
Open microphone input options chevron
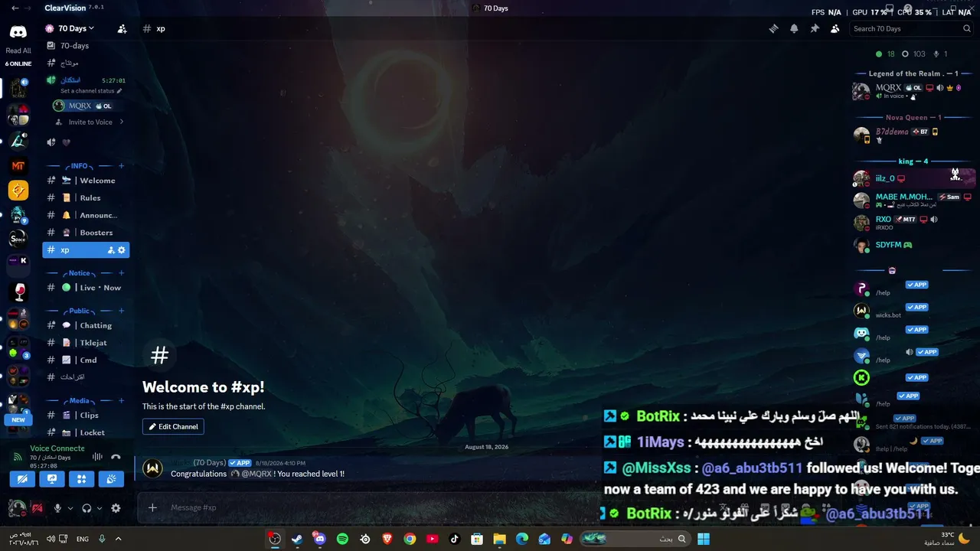[x=70, y=508]
